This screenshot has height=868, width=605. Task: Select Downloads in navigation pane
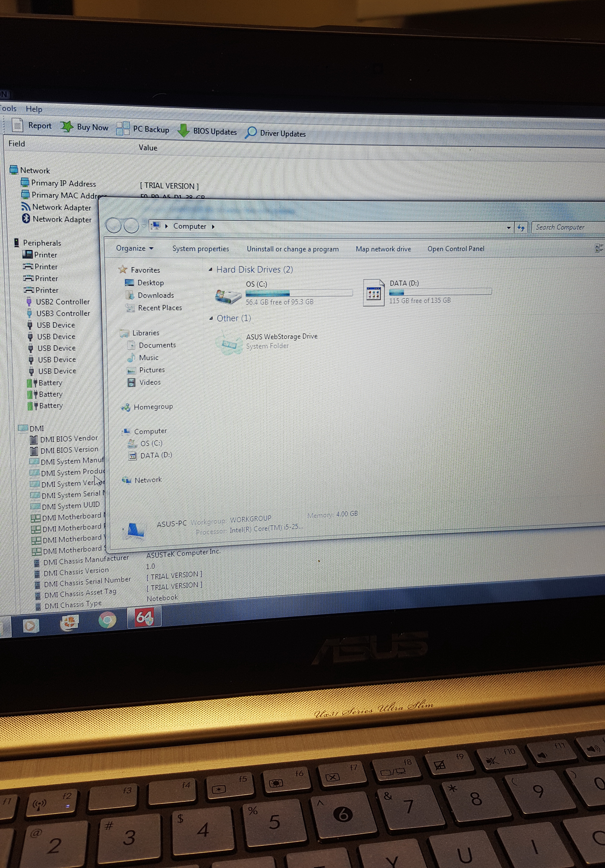point(156,295)
